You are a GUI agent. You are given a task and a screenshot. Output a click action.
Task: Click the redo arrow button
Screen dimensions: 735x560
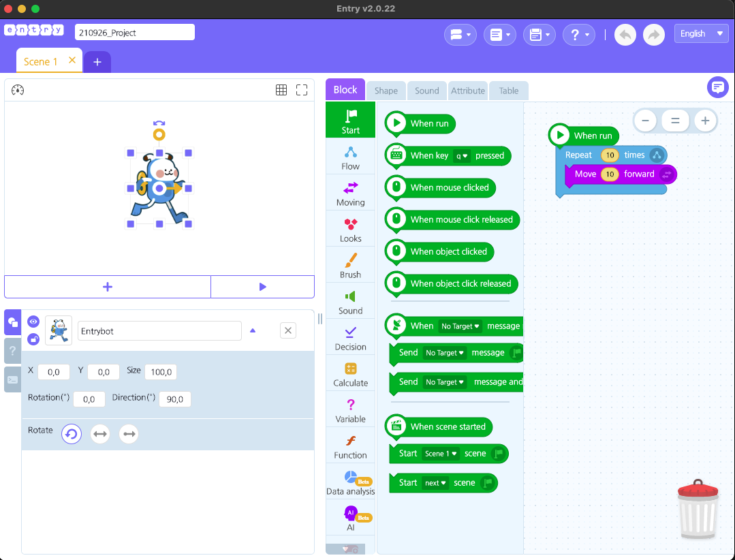(x=654, y=34)
